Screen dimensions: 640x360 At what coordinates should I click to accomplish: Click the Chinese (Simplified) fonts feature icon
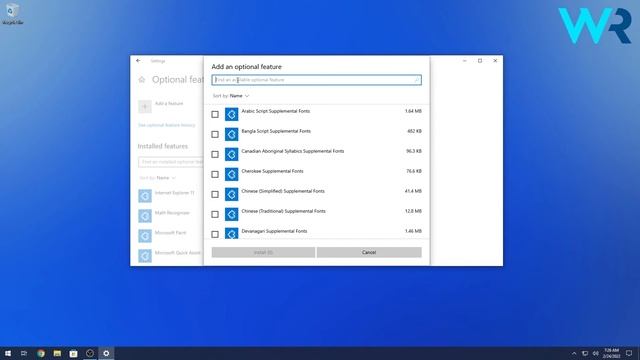tap(231, 194)
